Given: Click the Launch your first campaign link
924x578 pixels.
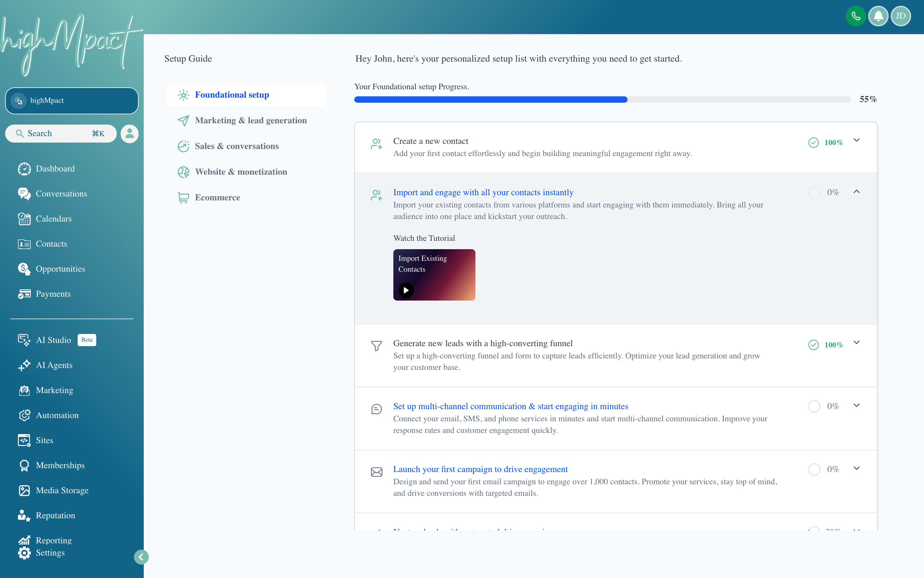Looking at the screenshot, I should click(x=480, y=469).
